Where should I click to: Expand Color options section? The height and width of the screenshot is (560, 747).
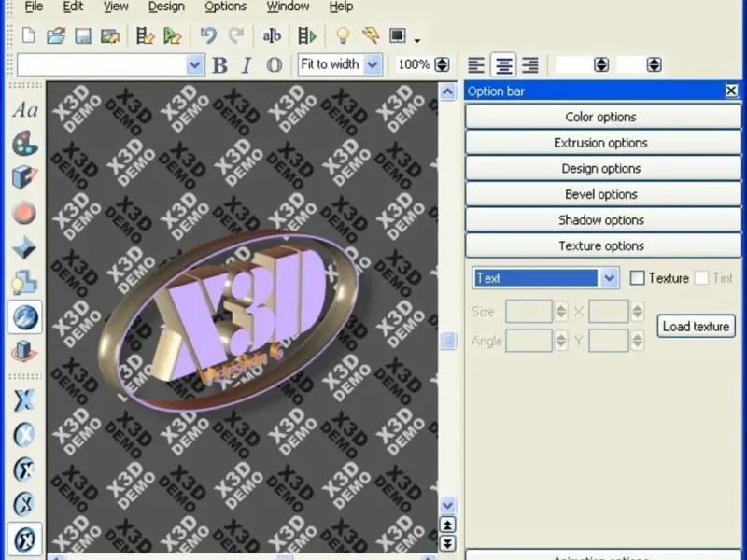click(x=602, y=117)
